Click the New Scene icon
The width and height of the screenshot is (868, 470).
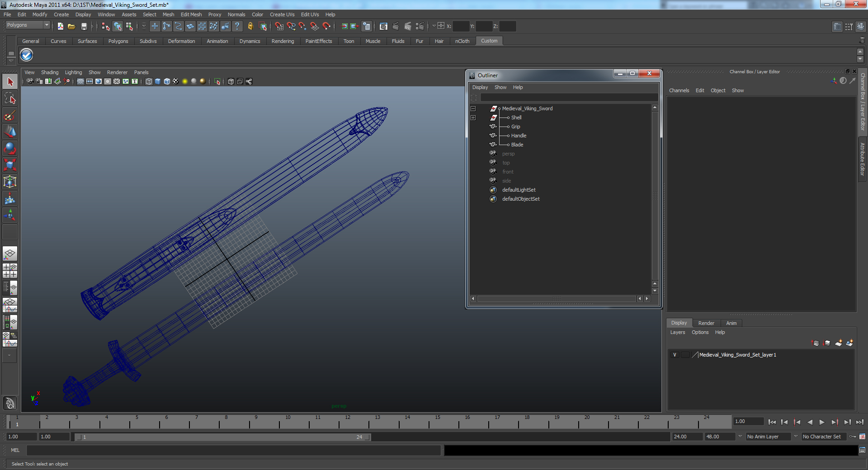pos(60,26)
